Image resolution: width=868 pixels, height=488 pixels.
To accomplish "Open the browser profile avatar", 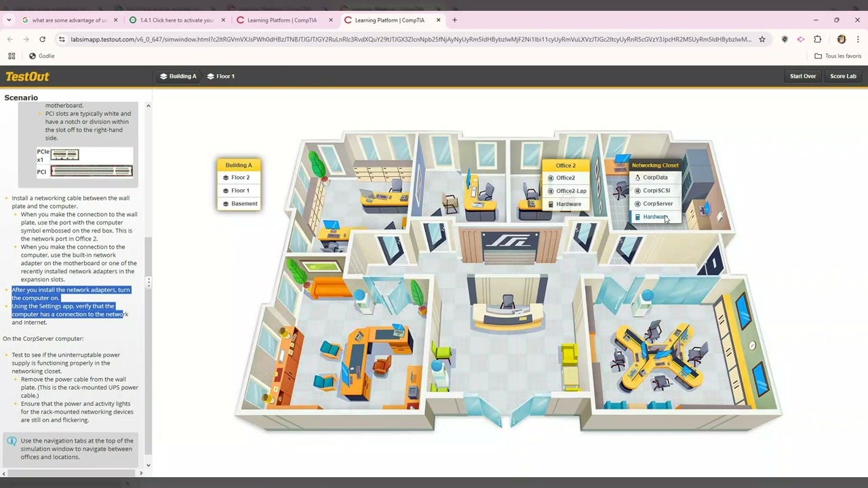I will click(x=842, y=39).
